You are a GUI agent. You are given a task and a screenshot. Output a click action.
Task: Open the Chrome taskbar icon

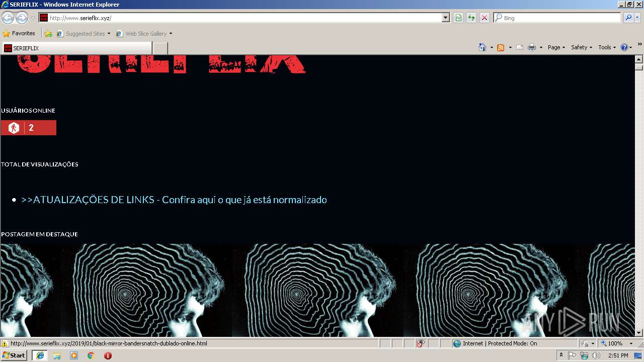[91, 355]
